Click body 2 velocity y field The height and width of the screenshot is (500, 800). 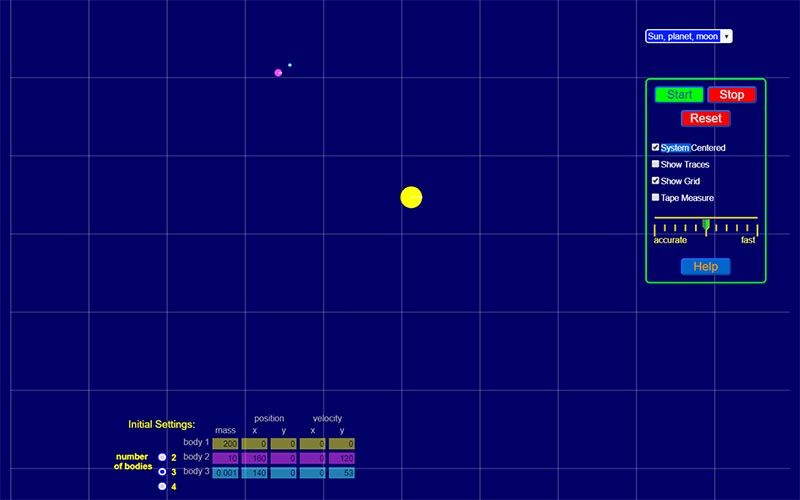pyautogui.click(x=342, y=457)
